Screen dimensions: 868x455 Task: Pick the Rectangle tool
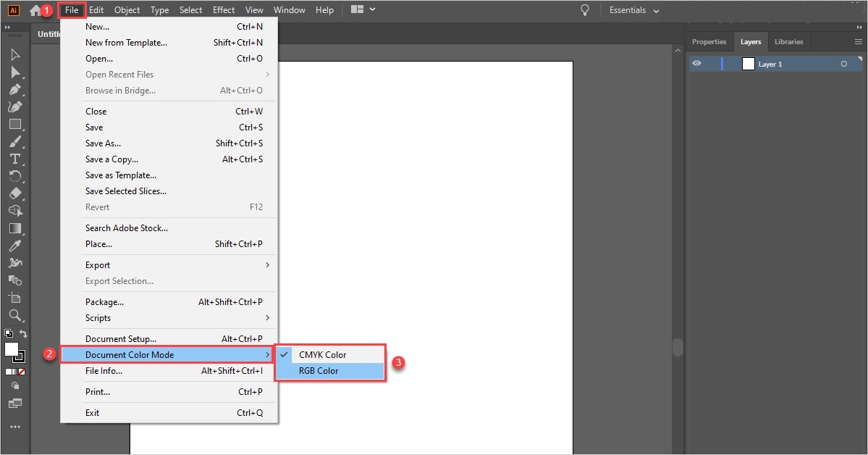[15, 124]
